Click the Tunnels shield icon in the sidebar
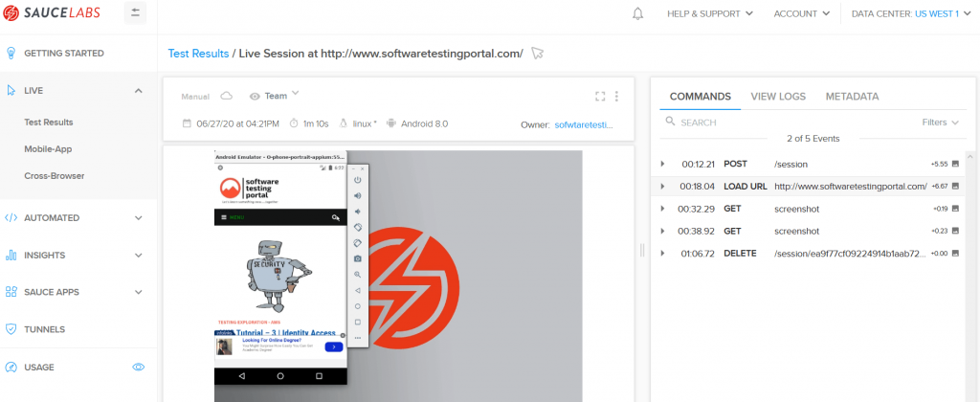Viewport: 980px width, 402px height. coord(11,329)
